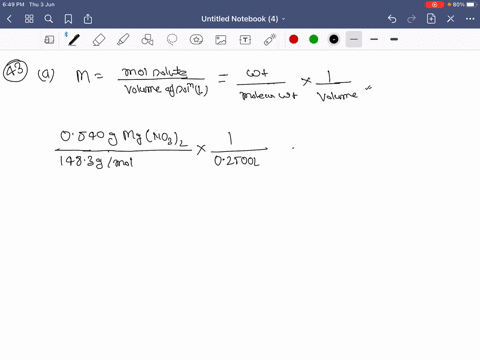Open the search magnifier
This screenshot has height=360, width=480.
point(49,19)
